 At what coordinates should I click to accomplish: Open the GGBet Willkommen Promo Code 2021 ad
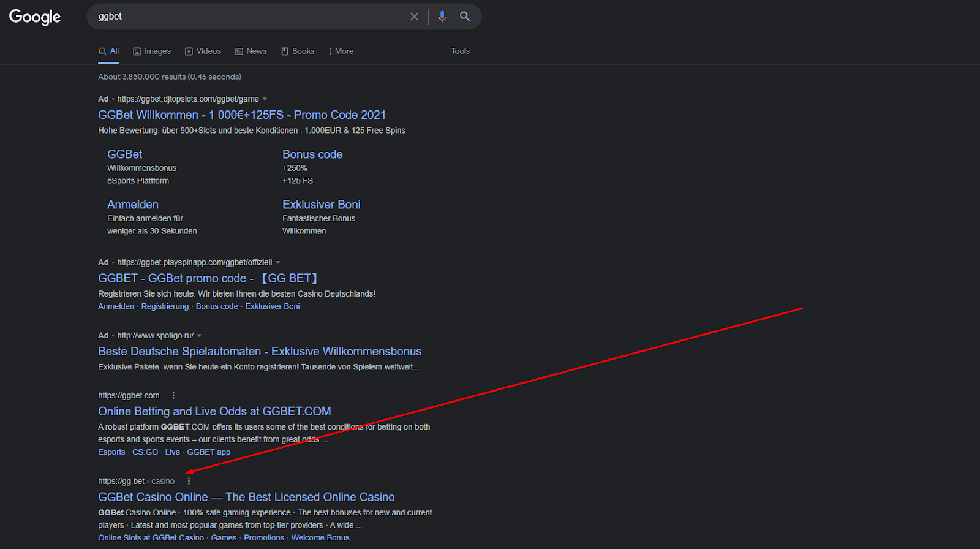(x=242, y=115)
